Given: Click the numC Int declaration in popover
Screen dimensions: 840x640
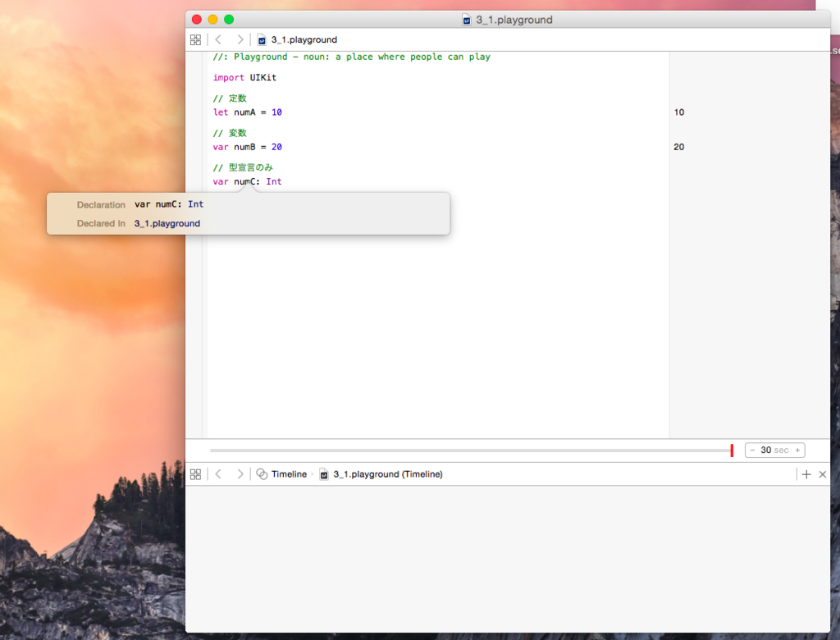Looking at the screenshot, I should (x=169, y=204).
